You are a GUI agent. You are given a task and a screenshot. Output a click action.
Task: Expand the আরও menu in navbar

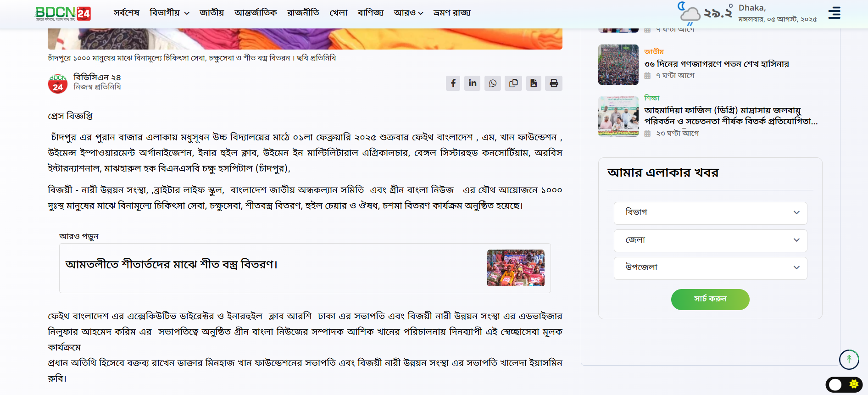(x=408, y=13)
